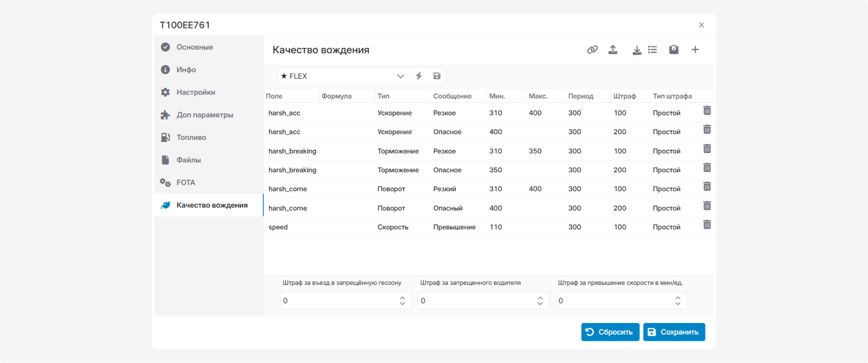The image size is (868, 363).
Task: Select the Качество вождения tab
Action: 208,205
